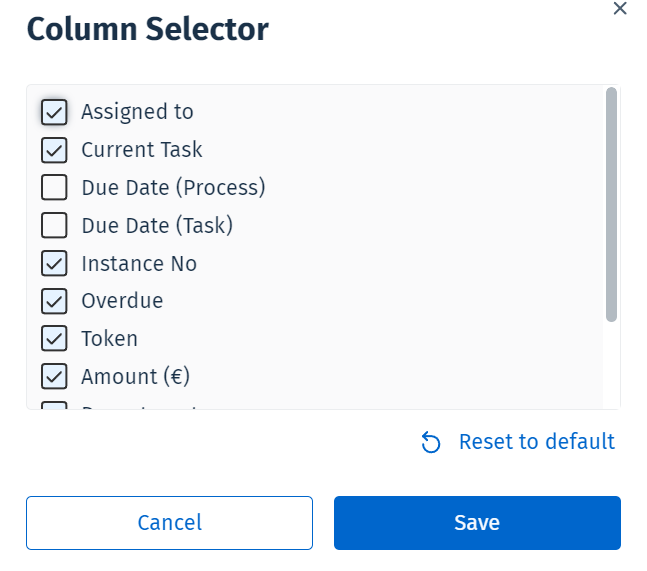This screenshot has height=571, width=647.
Task: Deselect the Overdue column checkbox
Action: point(54,301)
